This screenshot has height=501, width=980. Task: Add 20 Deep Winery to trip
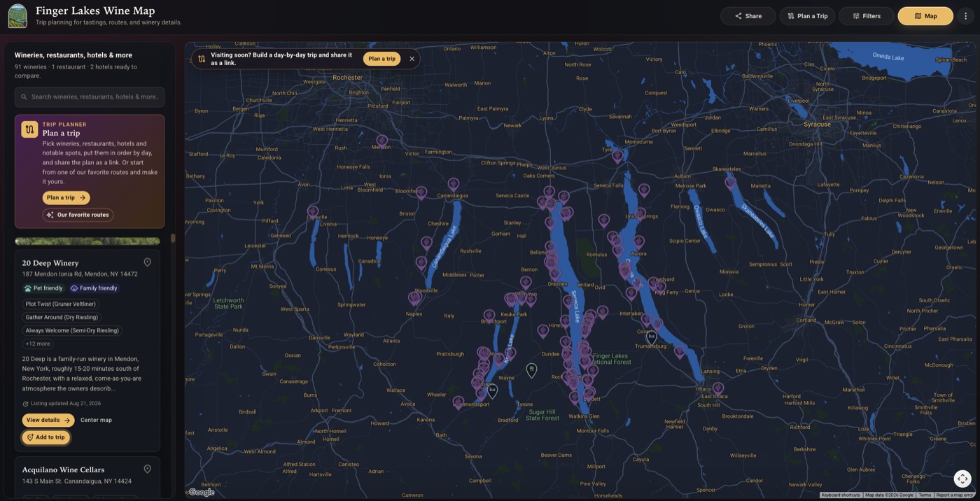point(46,437)
